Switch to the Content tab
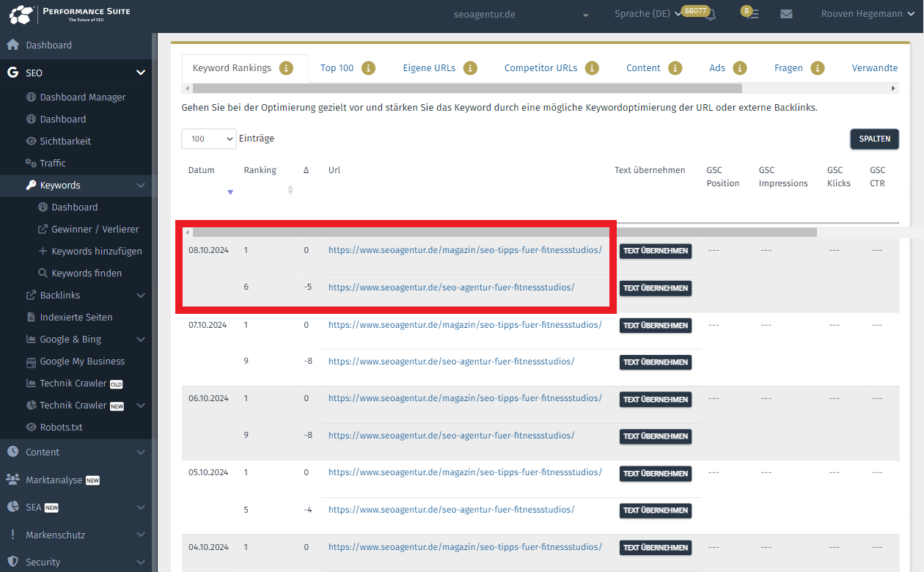Viewport: 924px width, 572px height. [x=643, y=68]
